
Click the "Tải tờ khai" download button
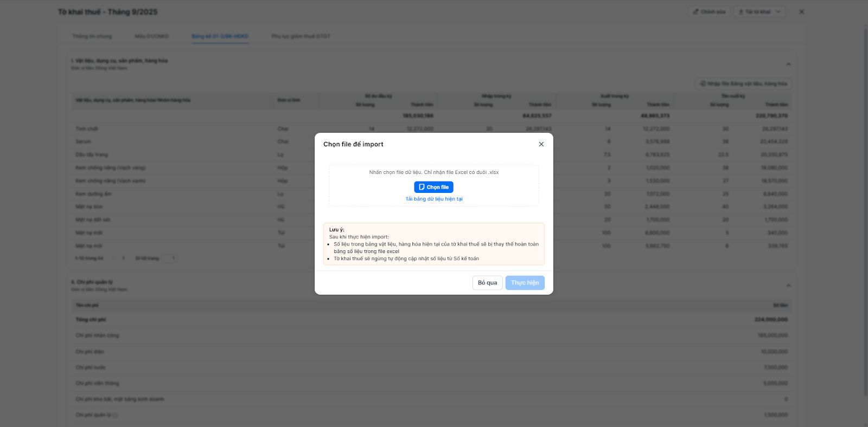pyautogui.click(x=754, y=12)
